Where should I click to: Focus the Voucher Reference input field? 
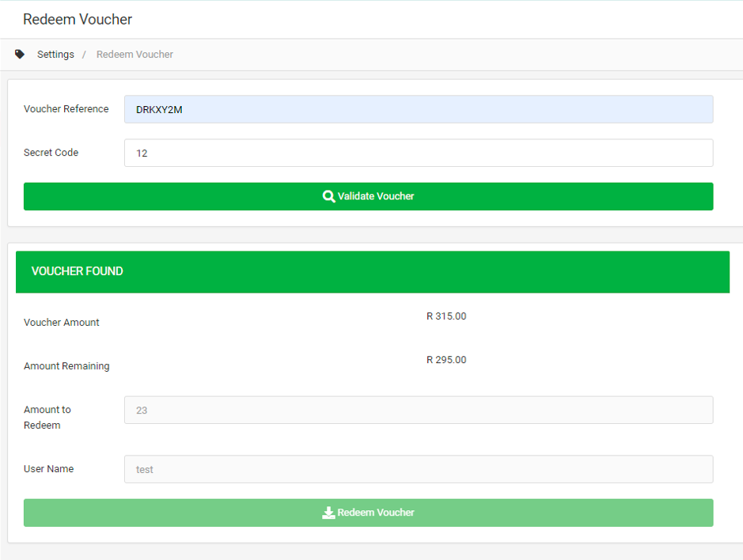(418, 109)
